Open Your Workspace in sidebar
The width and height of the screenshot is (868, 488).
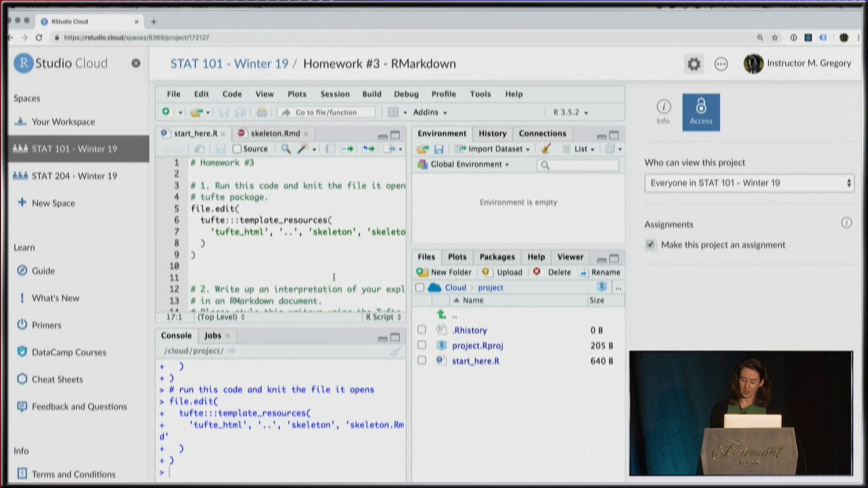[x=63, y=122]
